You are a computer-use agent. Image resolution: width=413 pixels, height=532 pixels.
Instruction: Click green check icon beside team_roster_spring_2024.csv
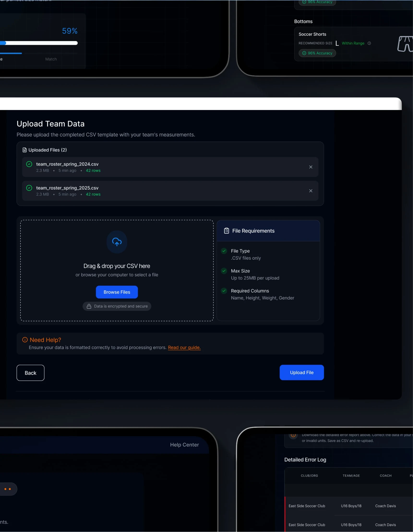[x=29, y=164]
